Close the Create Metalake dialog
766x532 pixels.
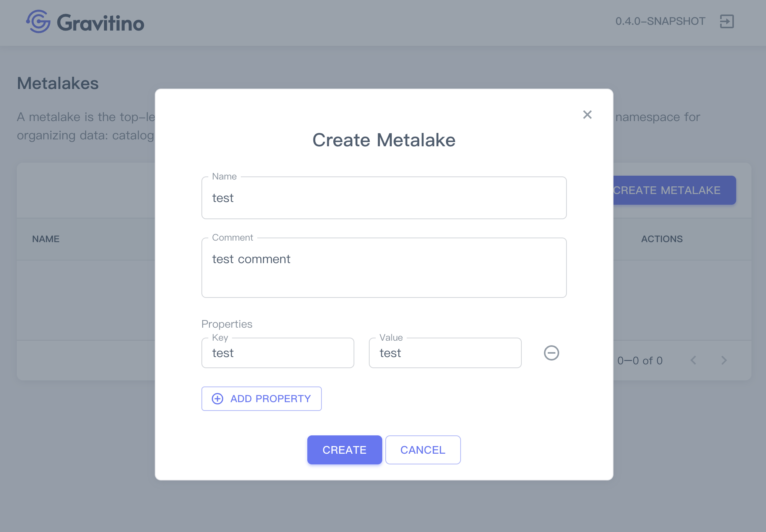(x=587, y=115)
